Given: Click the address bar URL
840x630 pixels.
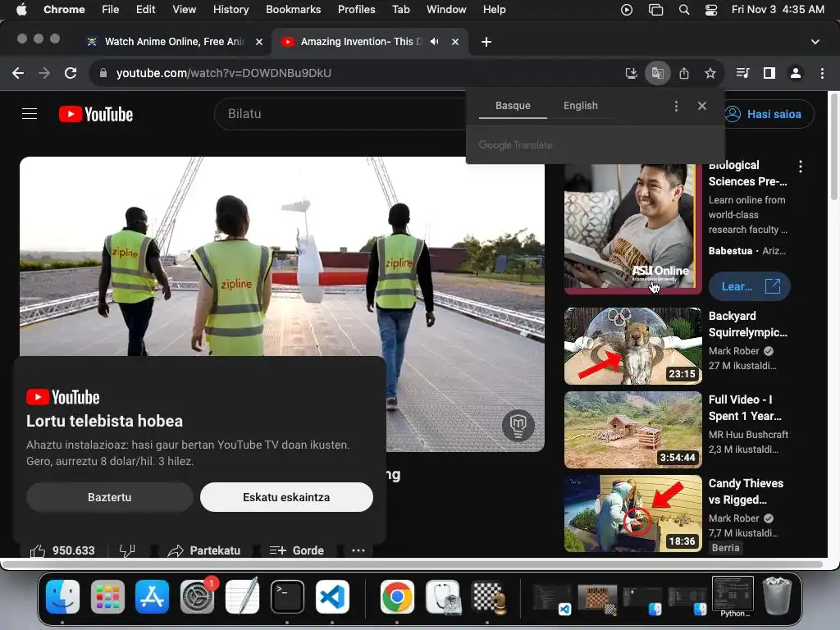Looking at the screenshot, I should (223, 73).
